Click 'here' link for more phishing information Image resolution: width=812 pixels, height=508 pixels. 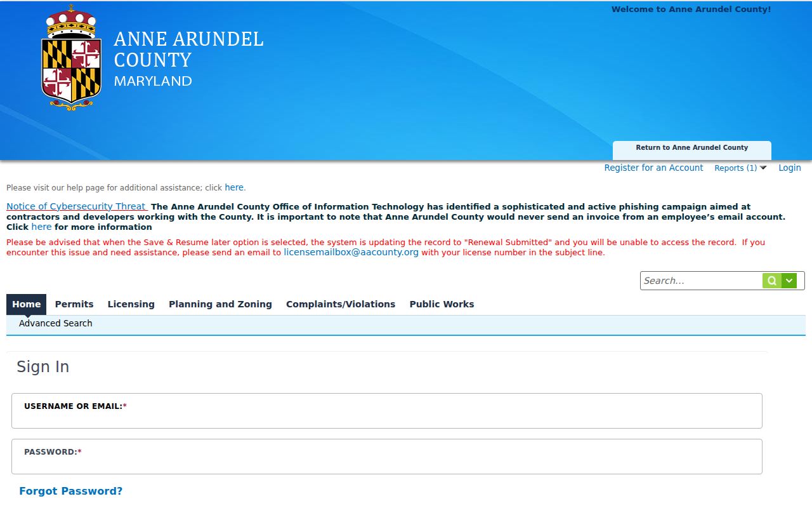point(41,227)
